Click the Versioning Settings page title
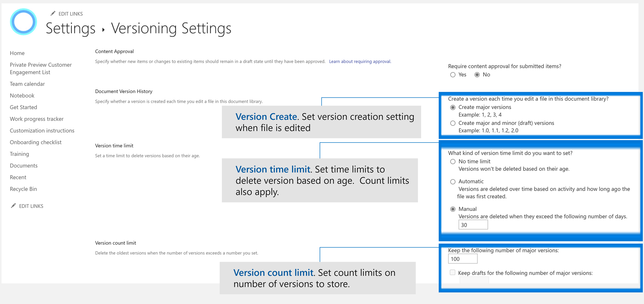This screenshot has width=644, height=304. (171, 28)
